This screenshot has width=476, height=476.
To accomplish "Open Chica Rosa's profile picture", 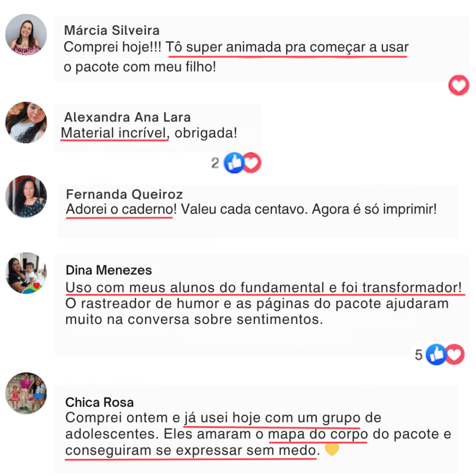I will 26,393.
